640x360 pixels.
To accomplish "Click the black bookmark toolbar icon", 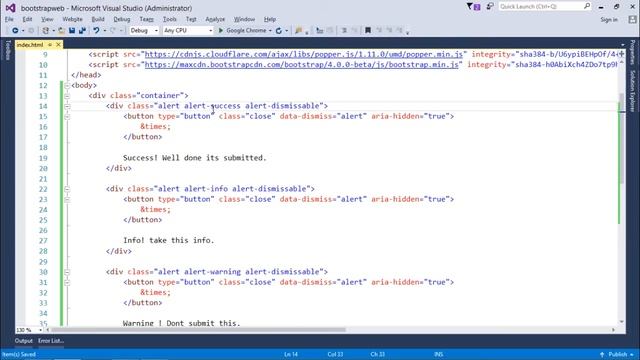I will pos(368,31).
